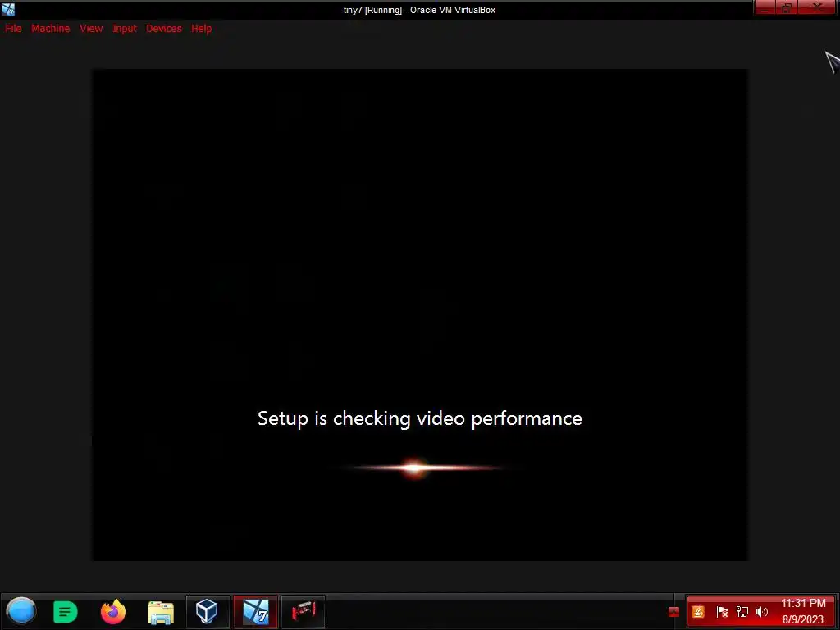Open the Help menu
The width and height of the screenshot is (840, 630).
click(202, 29)
